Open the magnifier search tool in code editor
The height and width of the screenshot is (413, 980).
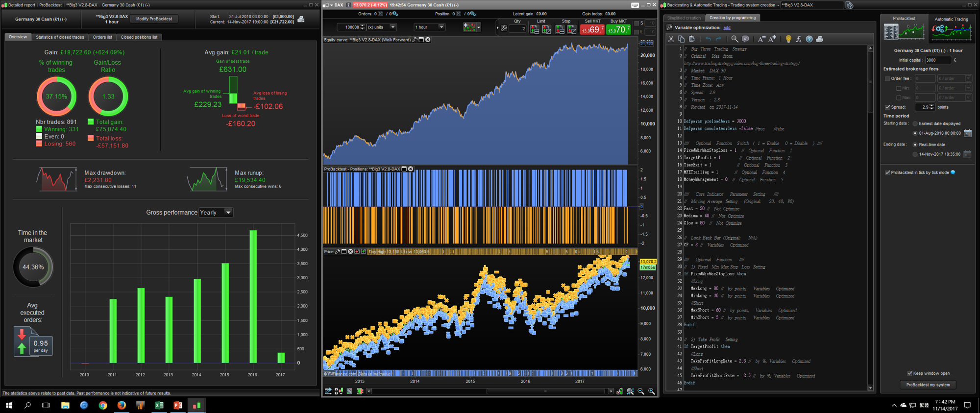click(x=735, y=39)
